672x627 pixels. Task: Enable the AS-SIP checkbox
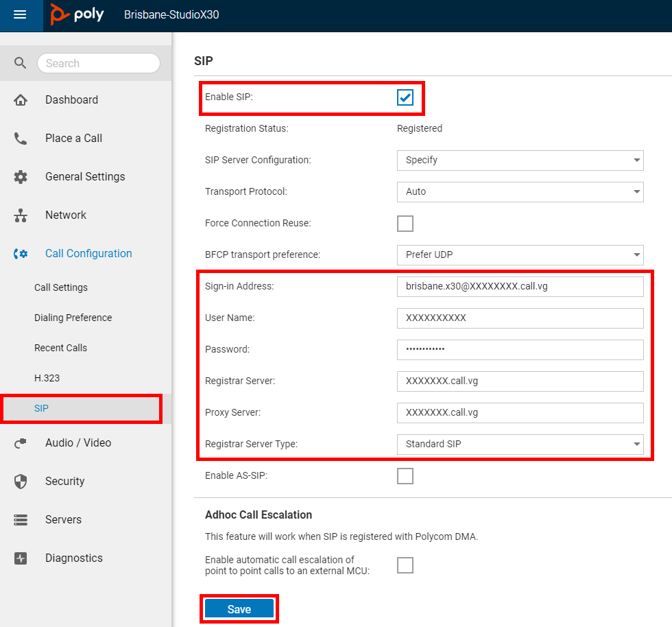(x=405, y=476)
